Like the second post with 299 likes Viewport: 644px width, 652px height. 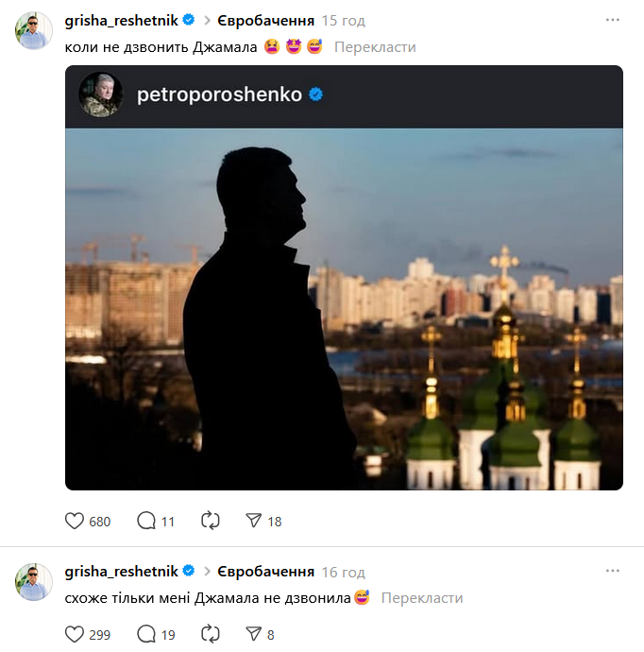coord(75,634)
